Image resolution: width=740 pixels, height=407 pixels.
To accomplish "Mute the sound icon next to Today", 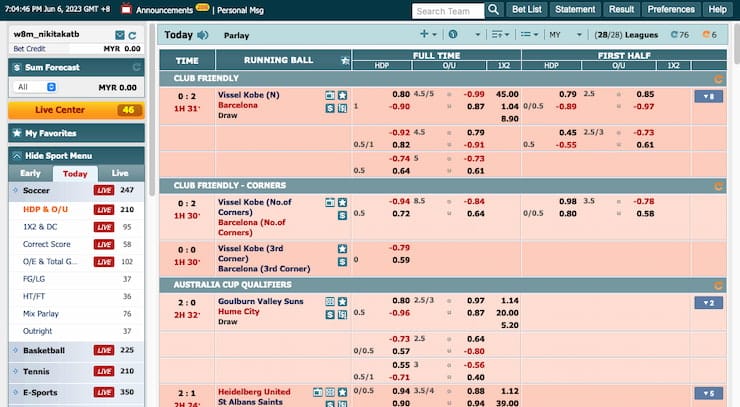I will tap(202, 35).
